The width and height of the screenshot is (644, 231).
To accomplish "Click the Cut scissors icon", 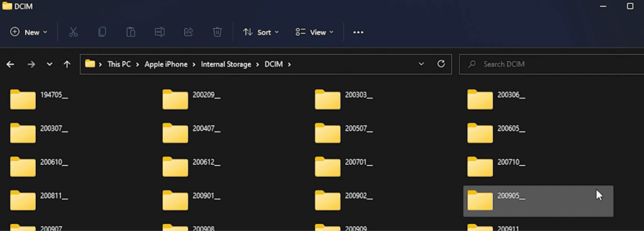I will (x=74, y=32).
